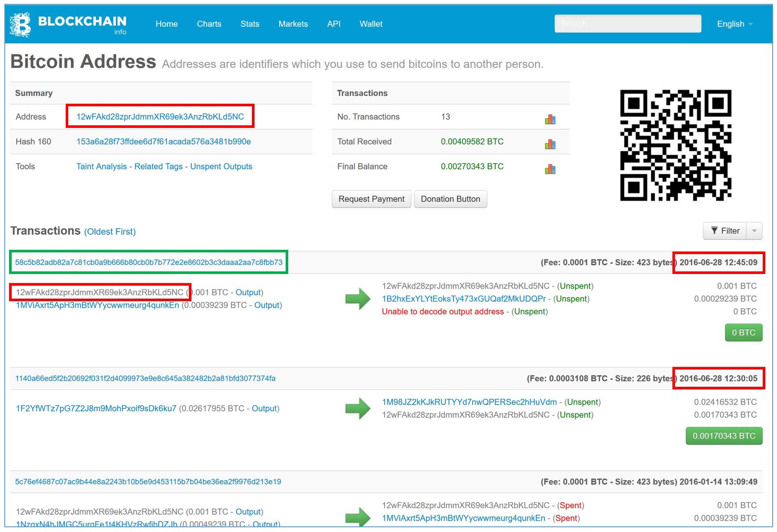Open Unspent link next to undecodable output
The width and height of the screenshot is (777, 532).
point(531,312)
